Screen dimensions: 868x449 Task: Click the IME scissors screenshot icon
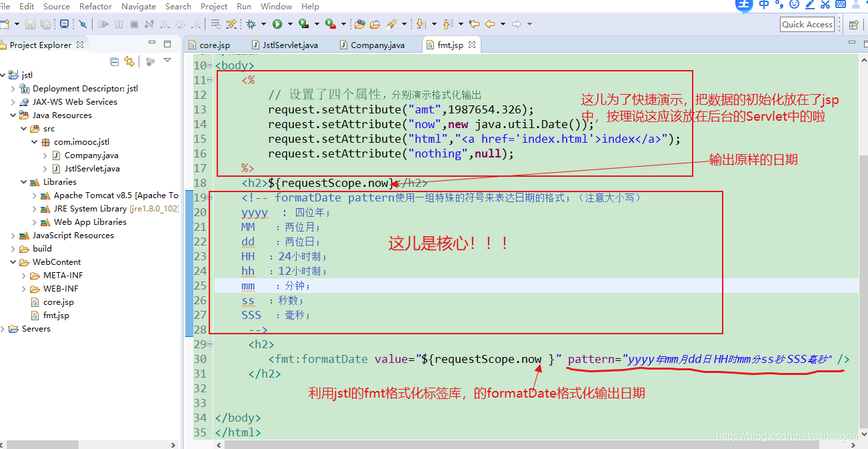click(825, 5)
